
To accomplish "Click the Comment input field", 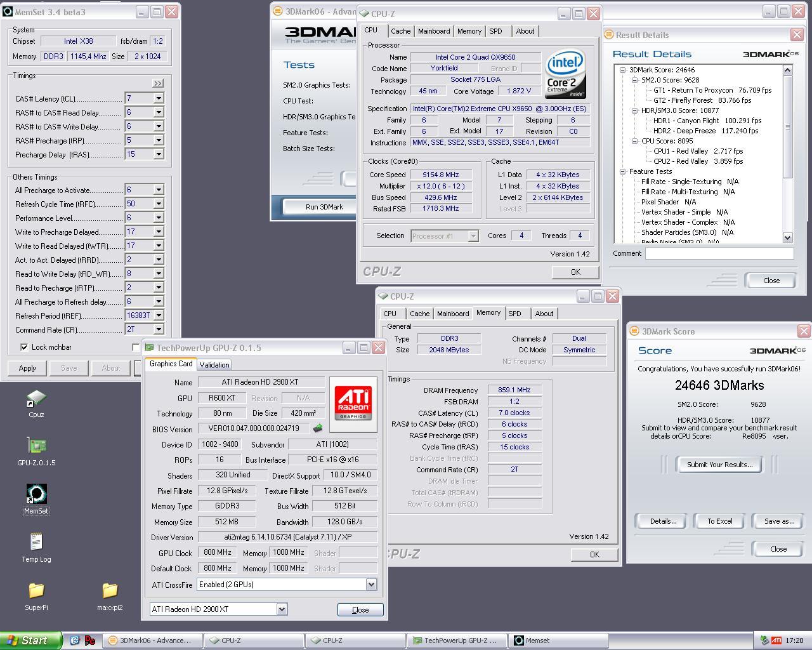I will pyautogui.click(x=719, y=253).
